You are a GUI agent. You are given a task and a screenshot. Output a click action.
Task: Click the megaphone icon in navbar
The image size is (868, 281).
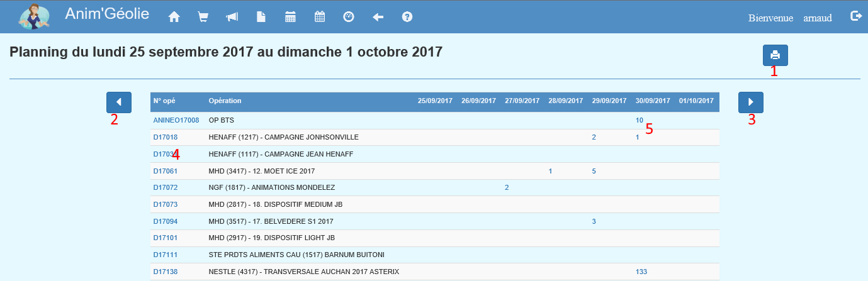coord(232,18)
